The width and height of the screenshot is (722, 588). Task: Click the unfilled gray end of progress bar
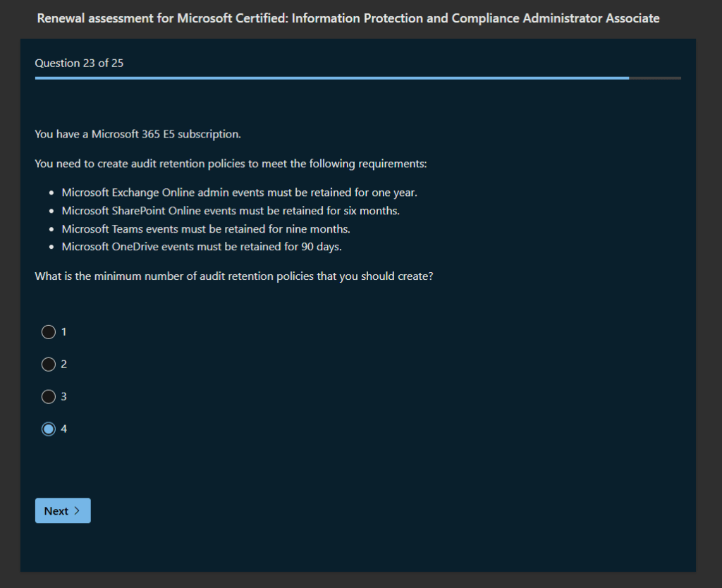click(x=655, y=78)
